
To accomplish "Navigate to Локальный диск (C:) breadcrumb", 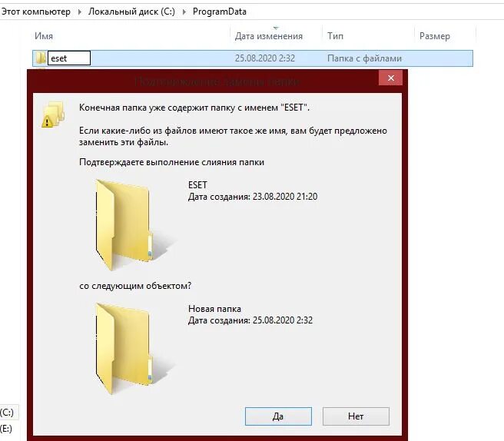I will click(x=132, y=12).
